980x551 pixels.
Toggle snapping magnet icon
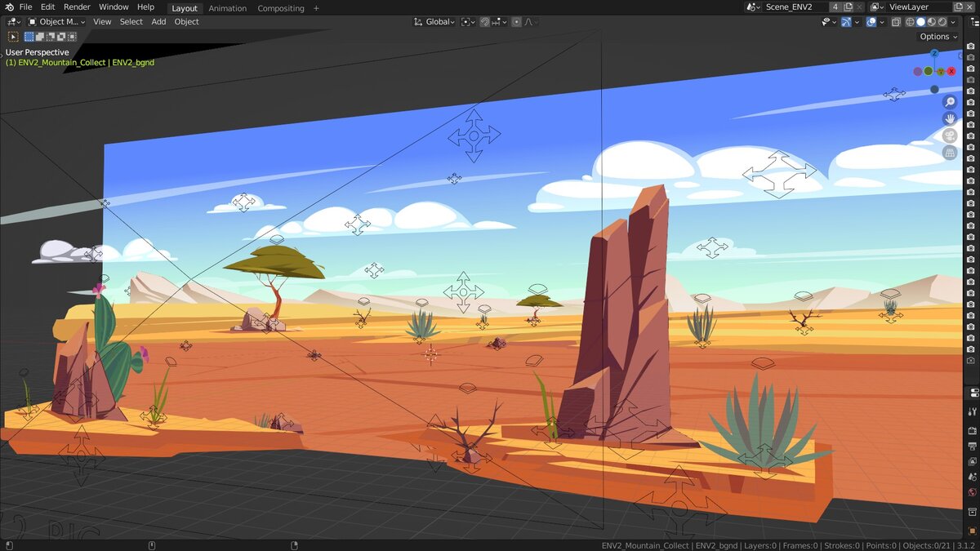click(x=484, y=22)
